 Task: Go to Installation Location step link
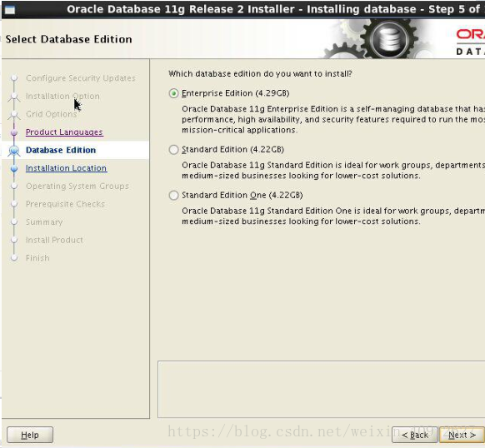(66, 168)
